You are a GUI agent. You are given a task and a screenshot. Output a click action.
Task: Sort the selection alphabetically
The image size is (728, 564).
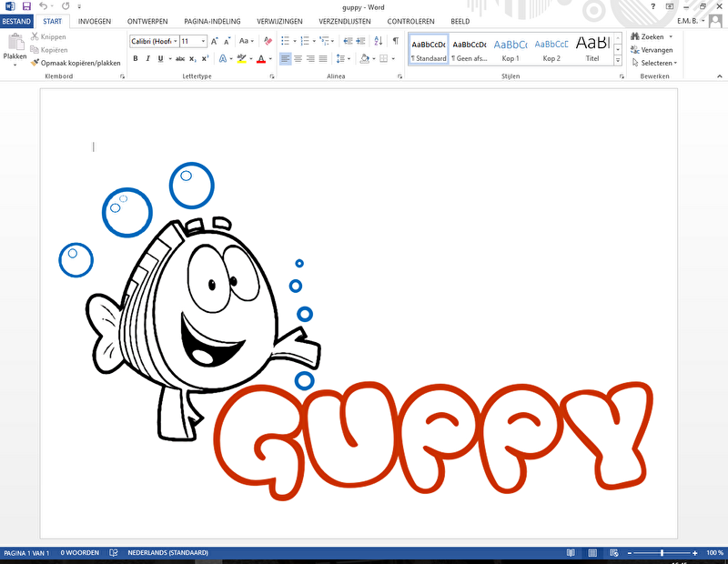[x=379, y=41]
